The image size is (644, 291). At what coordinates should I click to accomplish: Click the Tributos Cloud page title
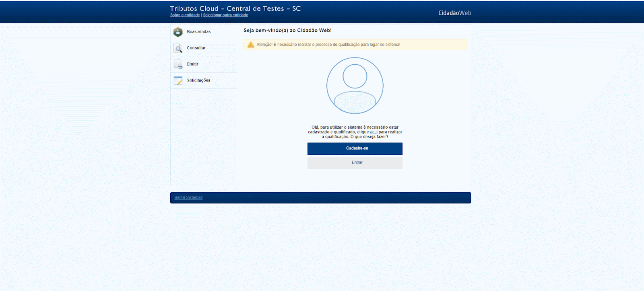(x=235, y=8)
